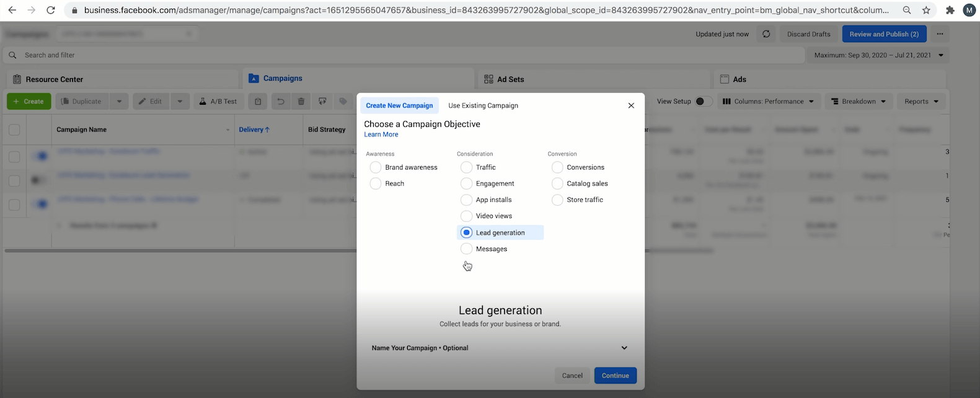Click the tag label icon in toolbar

(x=343, y=102)
